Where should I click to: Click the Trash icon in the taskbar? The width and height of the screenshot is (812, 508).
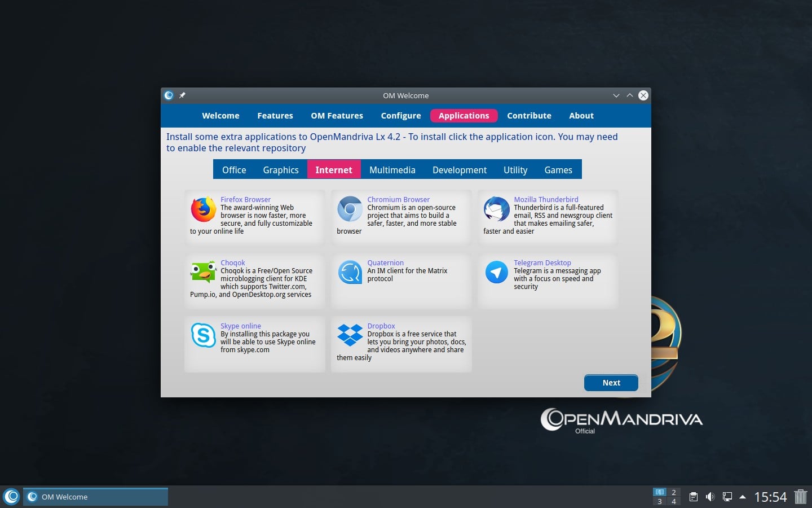801,497
